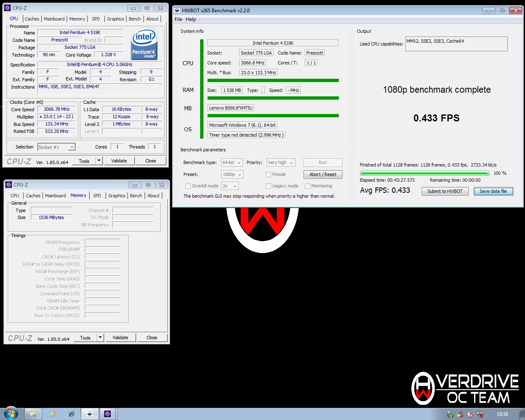Select the HWBOT x265 taskbar icon
This screenshot has height=420, width=525.
tap(90, 414)
